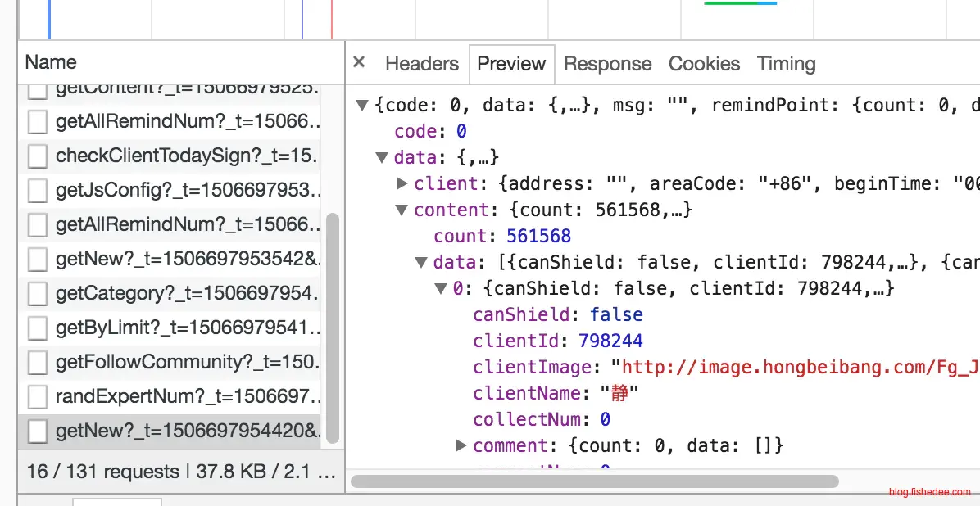Switch to the Headers tab

(x=421, y=64)
